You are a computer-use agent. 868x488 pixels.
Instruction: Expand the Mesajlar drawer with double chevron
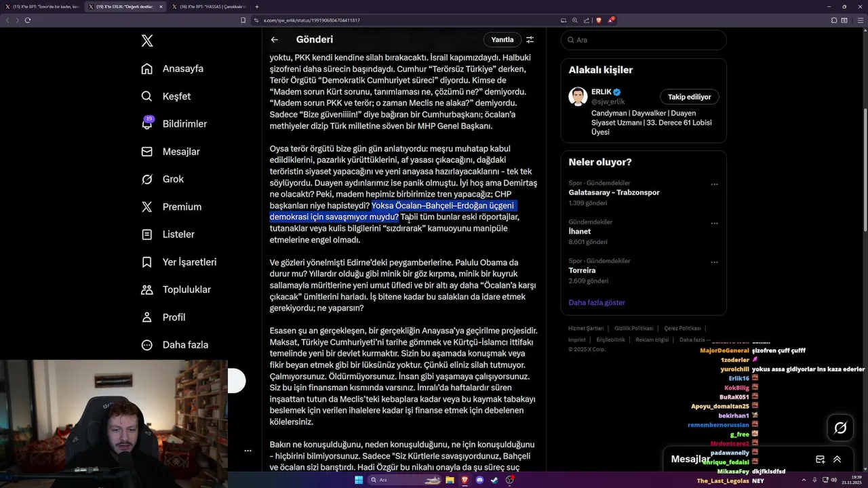coord(837,460)
